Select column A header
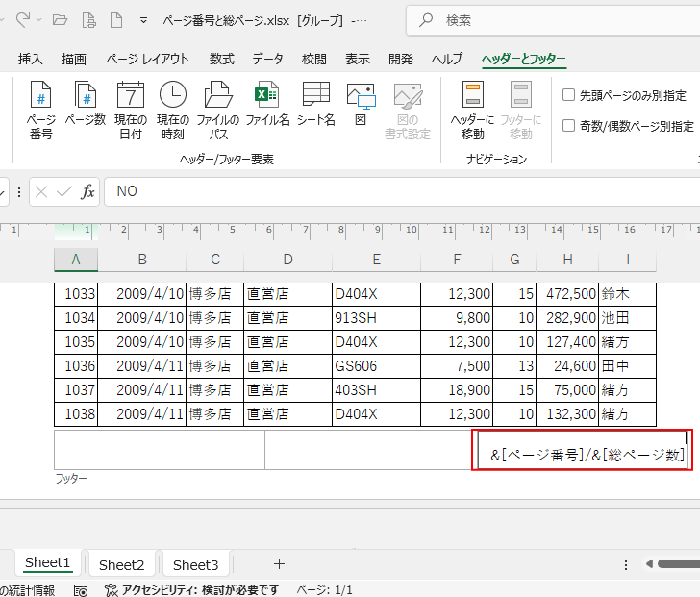The image size is (700, 597). pos(76,260)
